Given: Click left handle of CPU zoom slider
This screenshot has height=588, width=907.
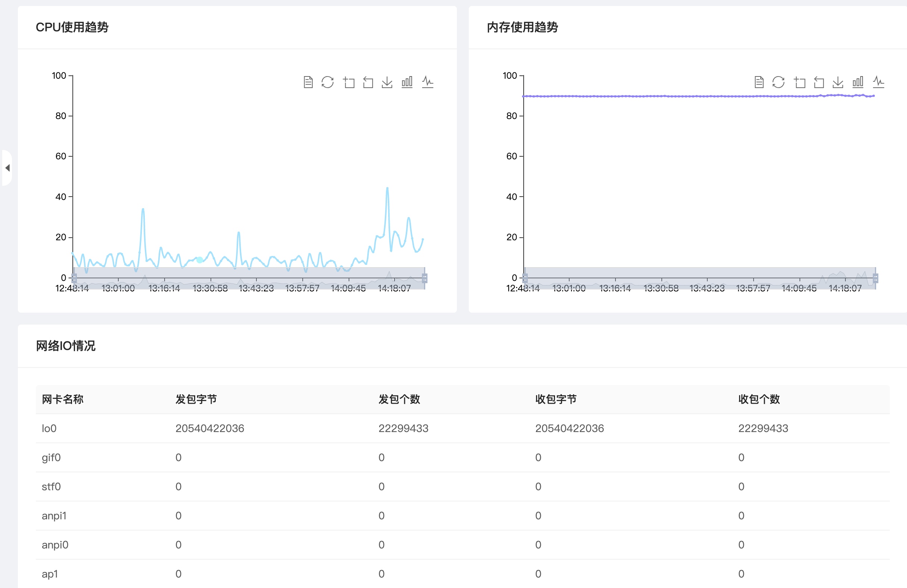Looking at the screenshot, I should [74, 278].
